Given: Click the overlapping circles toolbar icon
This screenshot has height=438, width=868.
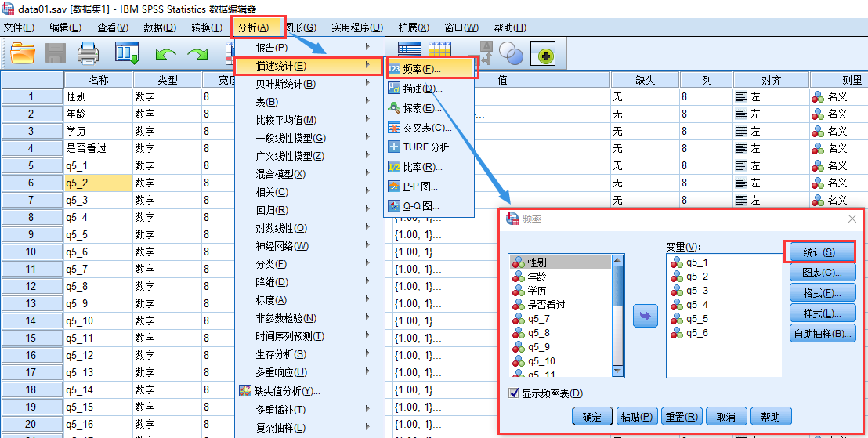Looking at the screenshot, I should pyautogui.click(x=511, y=53).
